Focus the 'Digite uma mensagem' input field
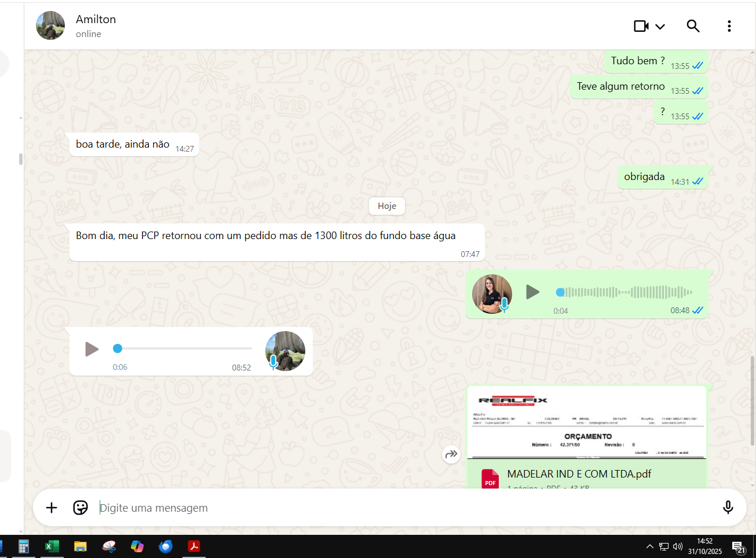Screen dimensions: 756x558 pos(406,508)
